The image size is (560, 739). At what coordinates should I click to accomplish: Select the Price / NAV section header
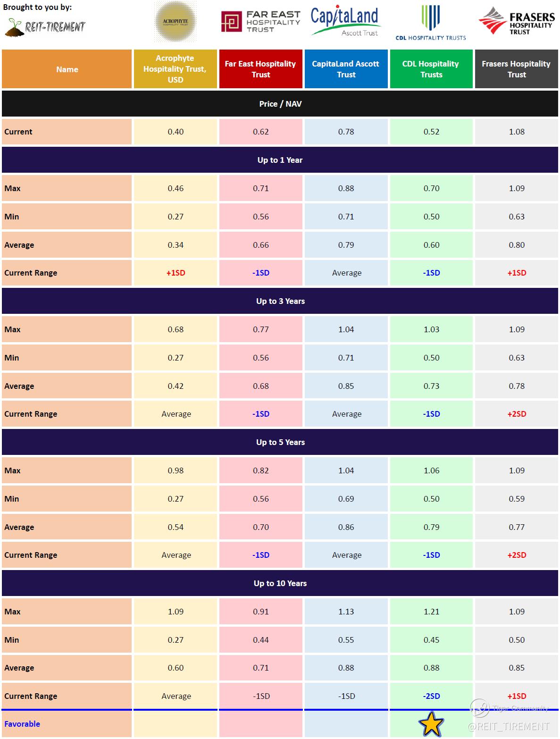click(x=280, y=104)
